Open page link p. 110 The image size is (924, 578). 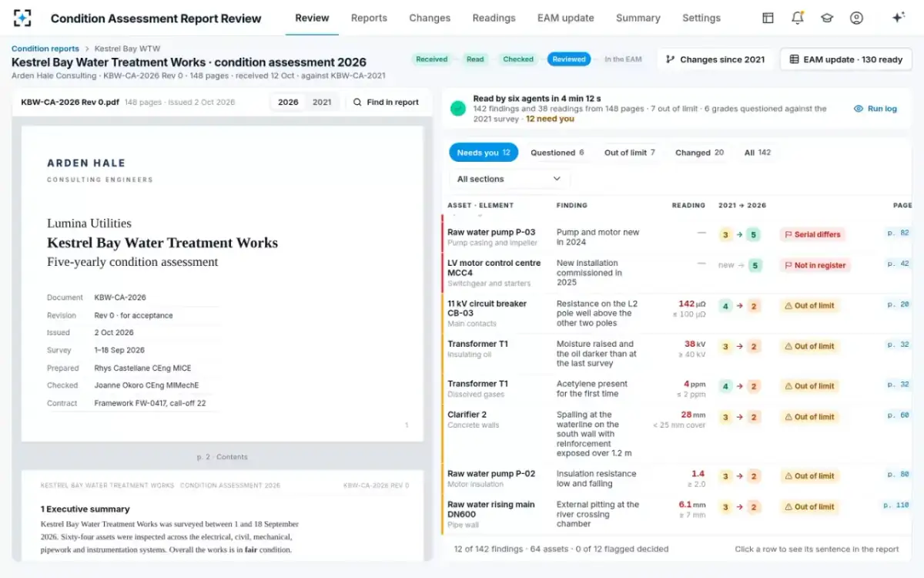[x=896, y=506]
